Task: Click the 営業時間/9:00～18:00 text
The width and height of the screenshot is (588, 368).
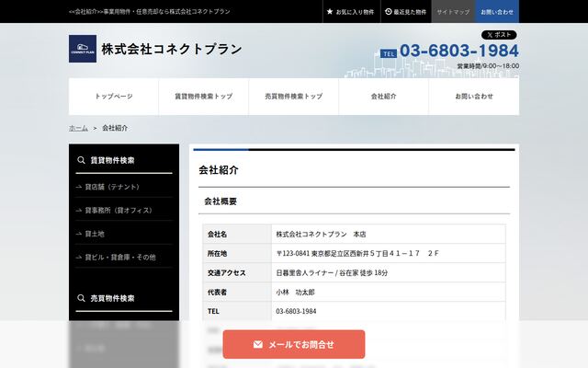Action: [488, 66]
